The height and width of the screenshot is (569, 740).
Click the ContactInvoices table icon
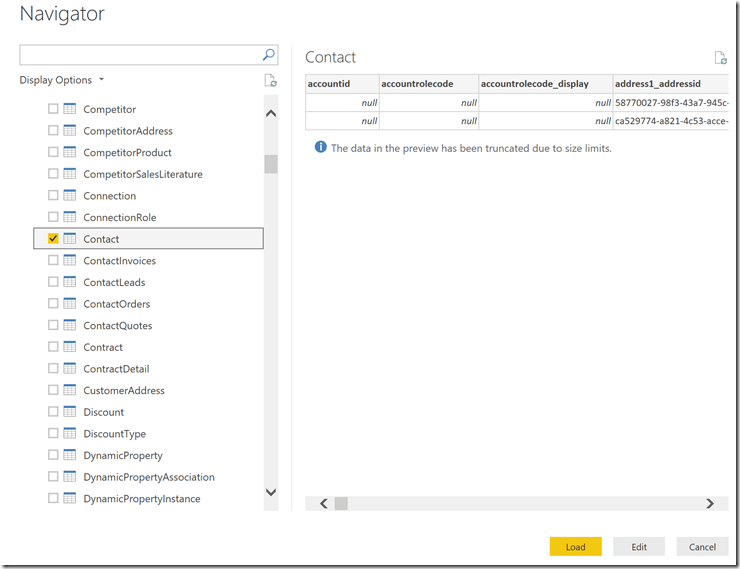[x=70, y=261]
